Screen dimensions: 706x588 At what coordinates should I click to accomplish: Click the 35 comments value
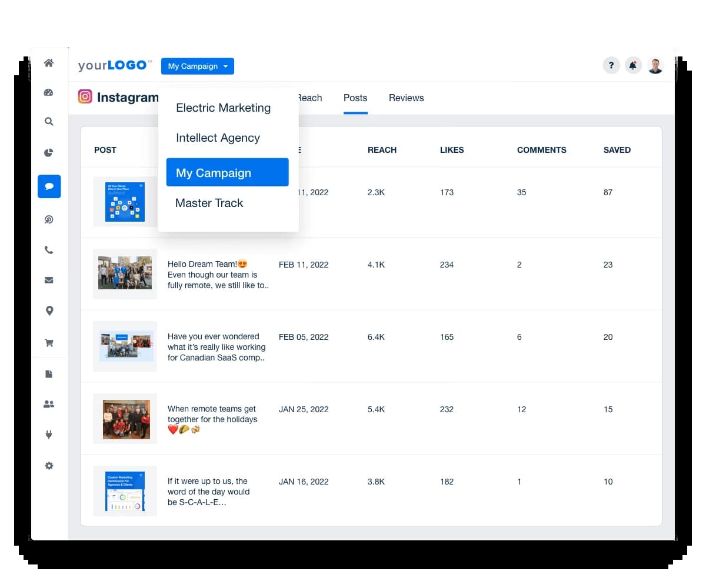coord(522,192)
